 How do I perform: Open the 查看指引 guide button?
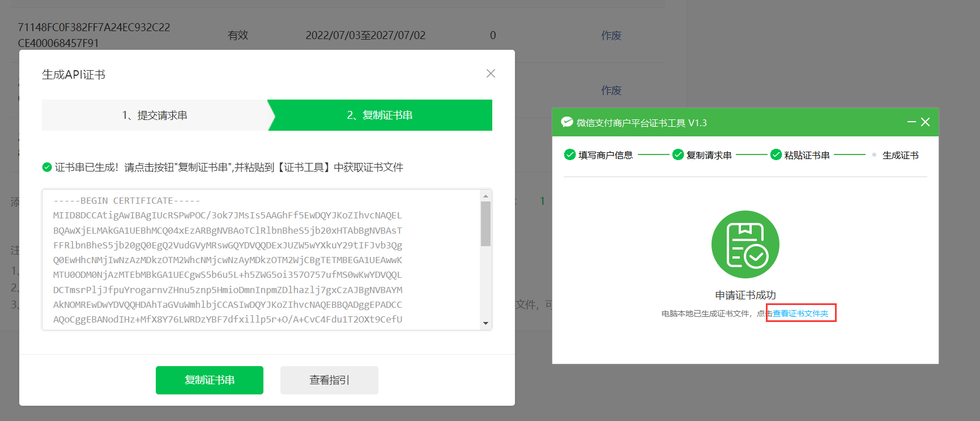pos(329,380)
